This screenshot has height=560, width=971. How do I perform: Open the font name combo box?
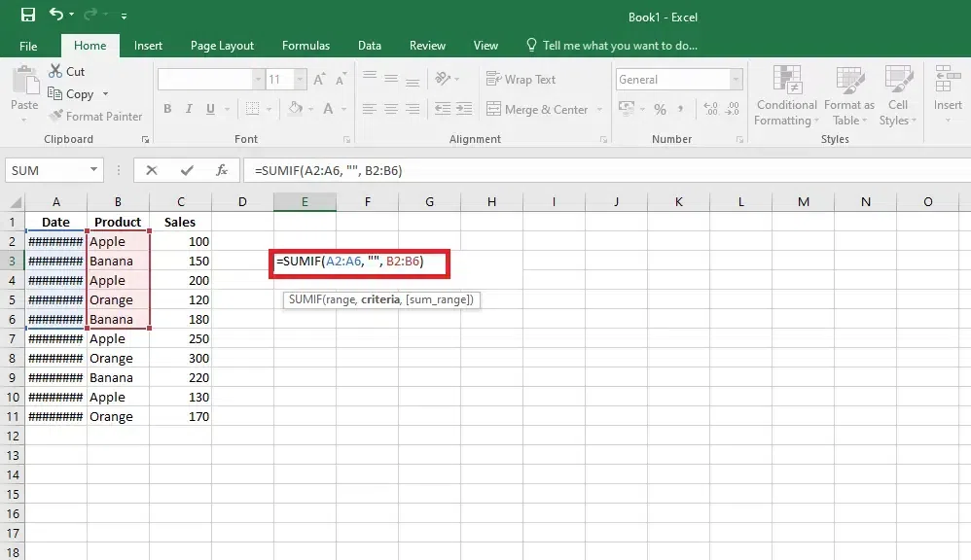tap(210, 79)
